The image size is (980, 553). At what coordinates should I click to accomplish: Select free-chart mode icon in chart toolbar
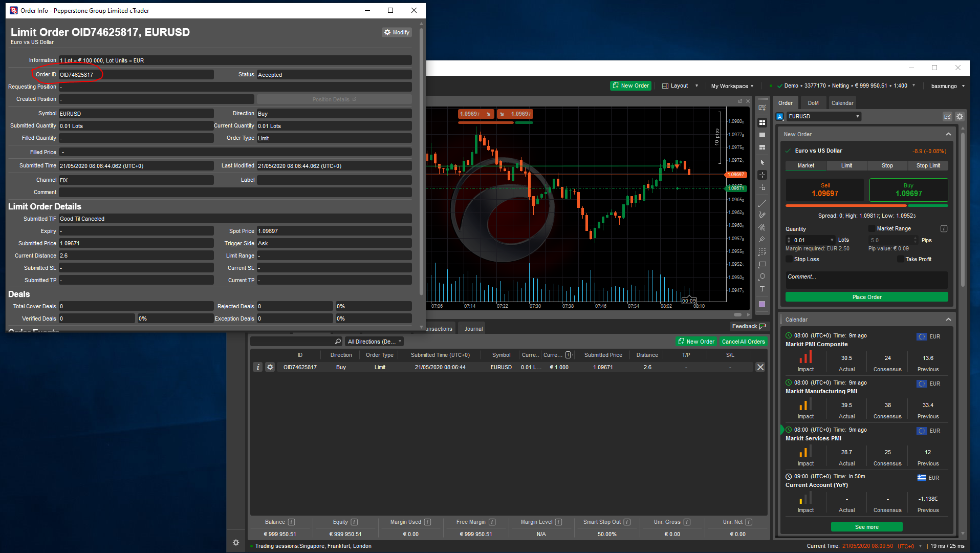(x=762, y=147)
